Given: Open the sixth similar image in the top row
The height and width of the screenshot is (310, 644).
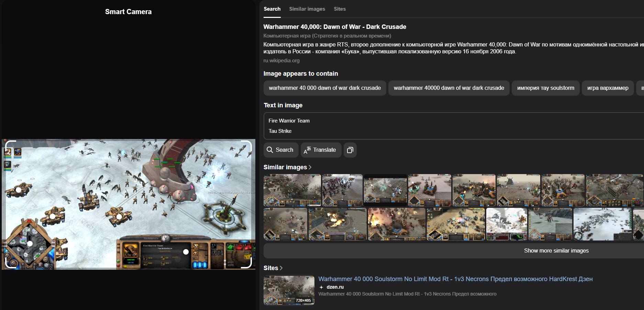Looking at the screenshot, I should (518, 190).
